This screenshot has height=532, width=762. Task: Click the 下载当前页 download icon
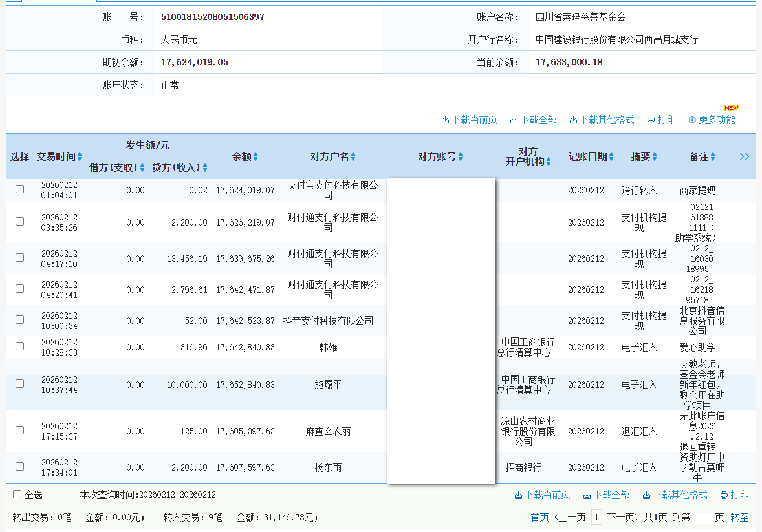point(446,120)
